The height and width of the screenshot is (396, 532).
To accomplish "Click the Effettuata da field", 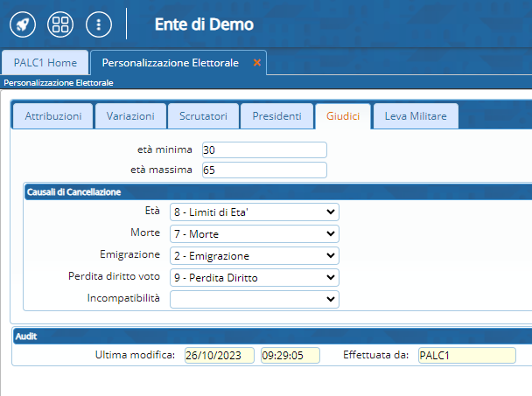I will [465, 355].
